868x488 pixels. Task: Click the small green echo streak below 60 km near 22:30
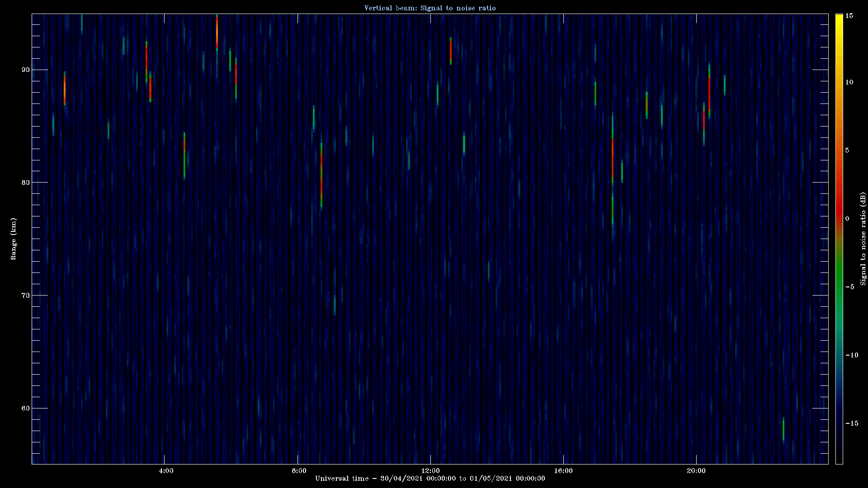tap(783, 429)
